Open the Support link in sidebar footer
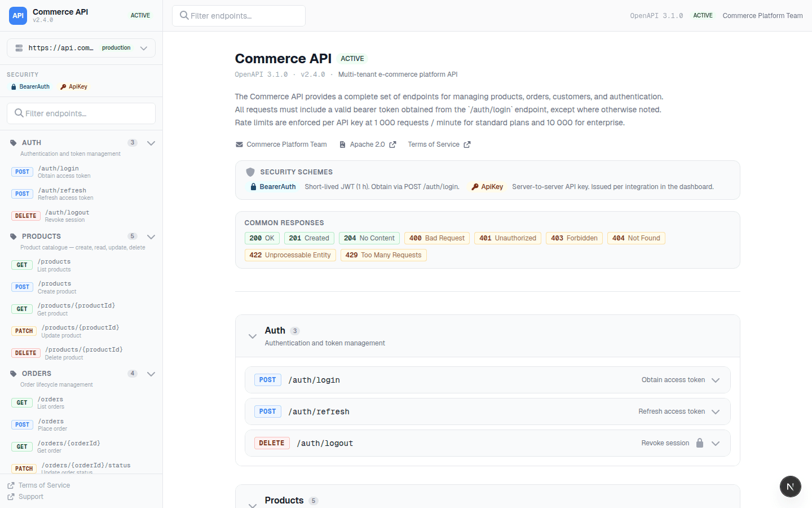Viewport: 812px width, 508px height. point(25,497)
